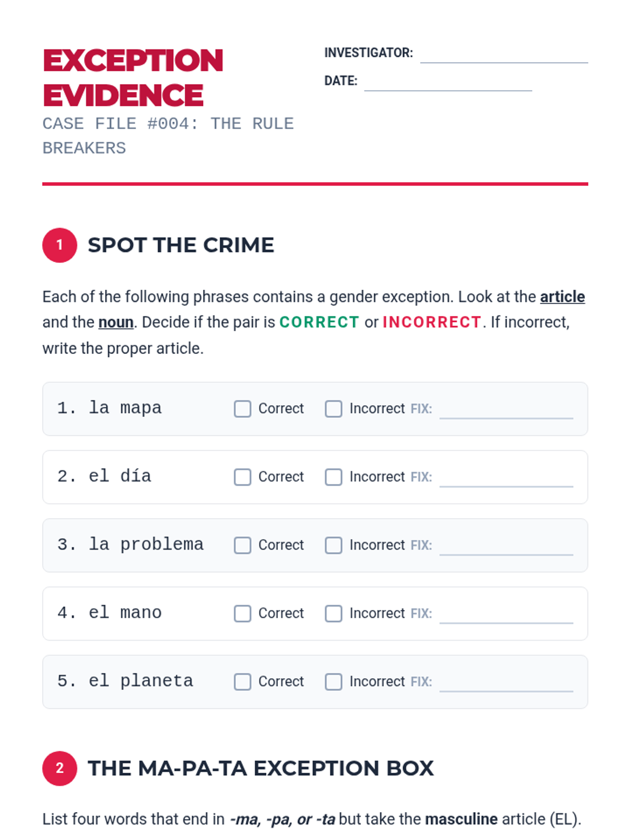This screenshot has width=630, height=840.
Task: Check Correct for la mapa
Action: [243, 409]
